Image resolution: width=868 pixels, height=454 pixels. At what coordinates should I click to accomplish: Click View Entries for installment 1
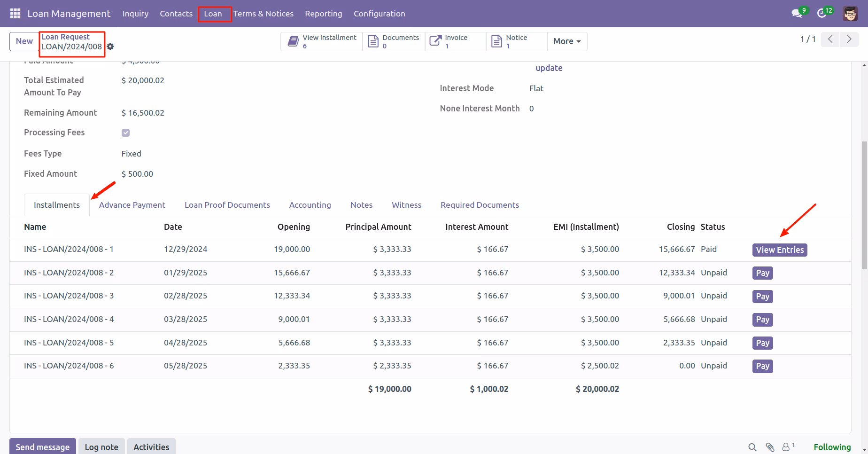coord(780,250)
